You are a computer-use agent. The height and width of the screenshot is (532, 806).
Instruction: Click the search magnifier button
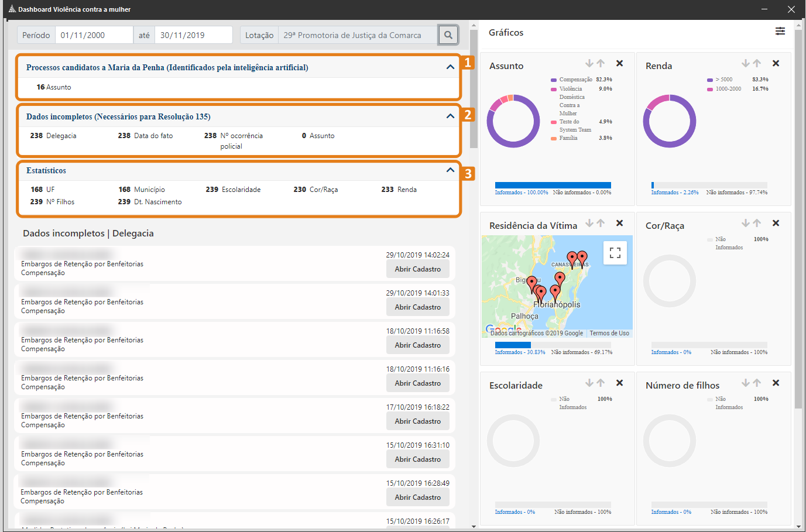point(448,35)
